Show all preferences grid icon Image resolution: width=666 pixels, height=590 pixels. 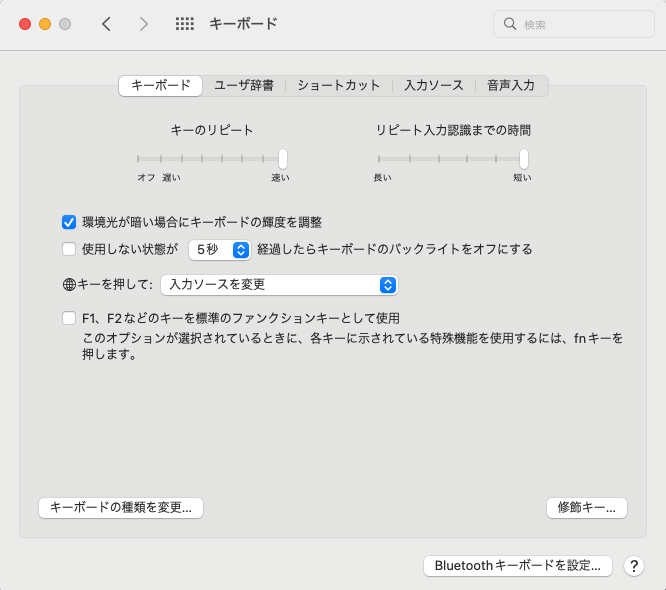click(185, 24)
